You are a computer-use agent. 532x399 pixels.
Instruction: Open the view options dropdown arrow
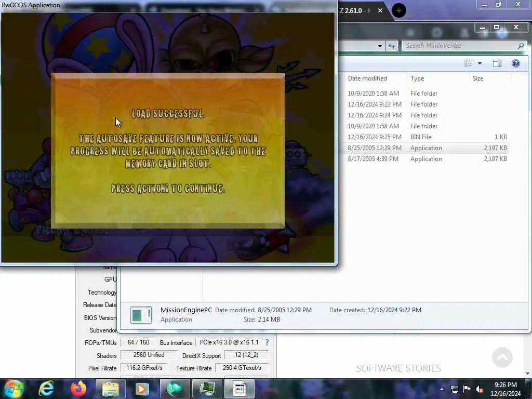(x=480, y=63)
